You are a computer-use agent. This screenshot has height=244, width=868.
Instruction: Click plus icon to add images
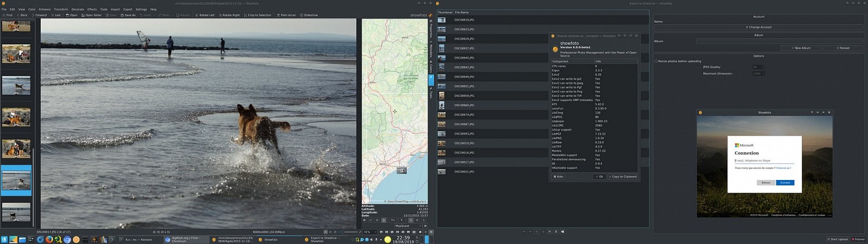point(537,232)
